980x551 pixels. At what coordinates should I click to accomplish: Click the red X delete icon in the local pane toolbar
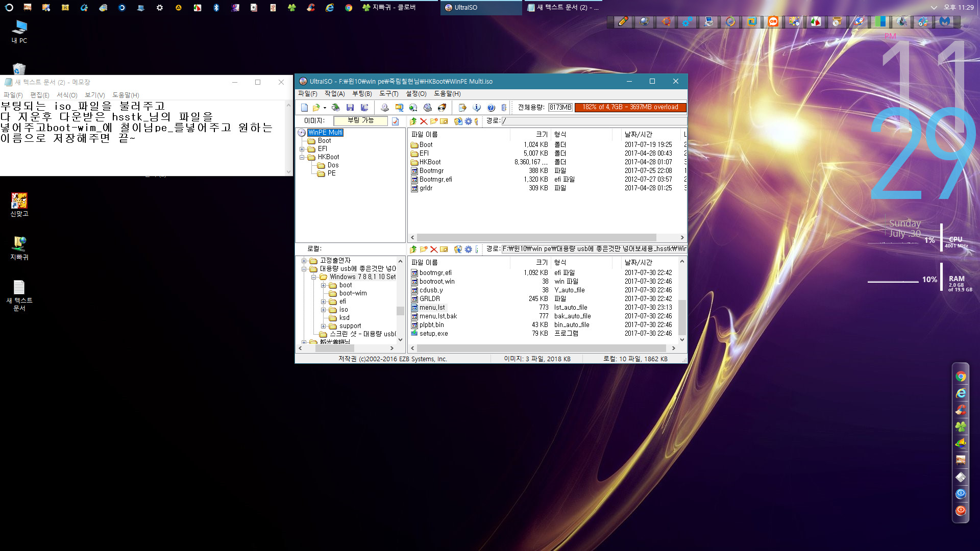pyautogui.click(x=433, y=249)
